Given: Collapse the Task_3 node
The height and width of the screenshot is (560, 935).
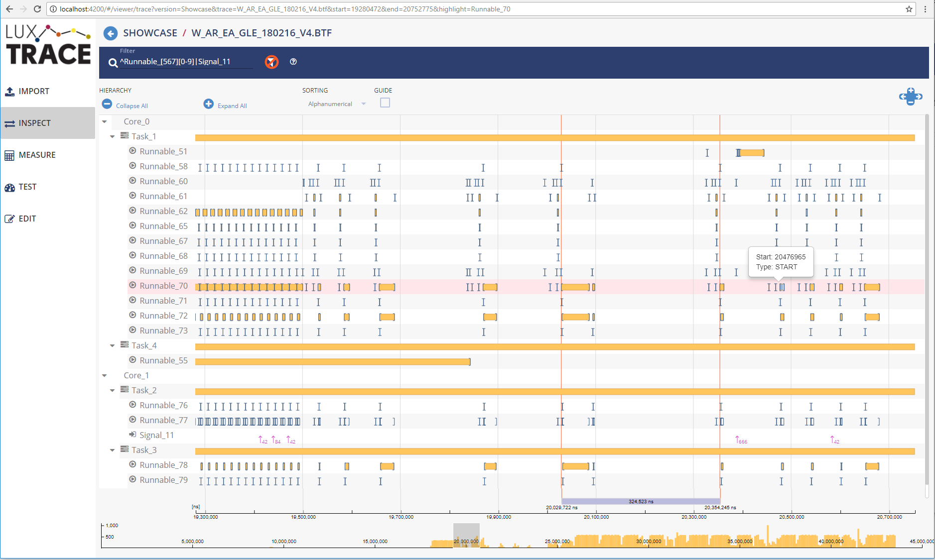Looking at the screenshot, I should pos(113,450).
